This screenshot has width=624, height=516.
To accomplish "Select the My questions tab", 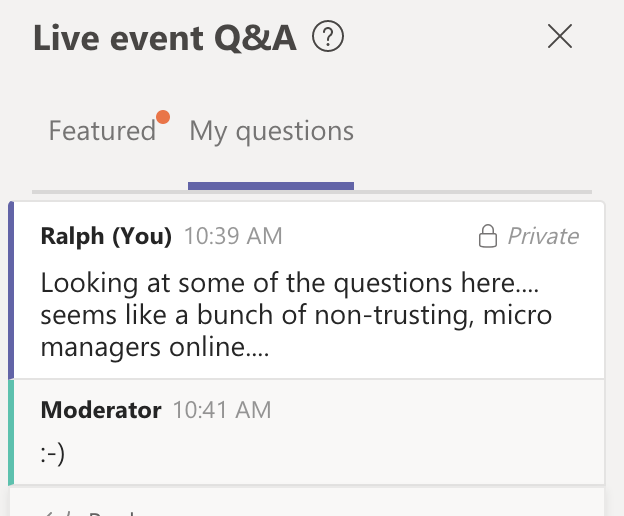I will pyautogui.click(x=271, y=131).
